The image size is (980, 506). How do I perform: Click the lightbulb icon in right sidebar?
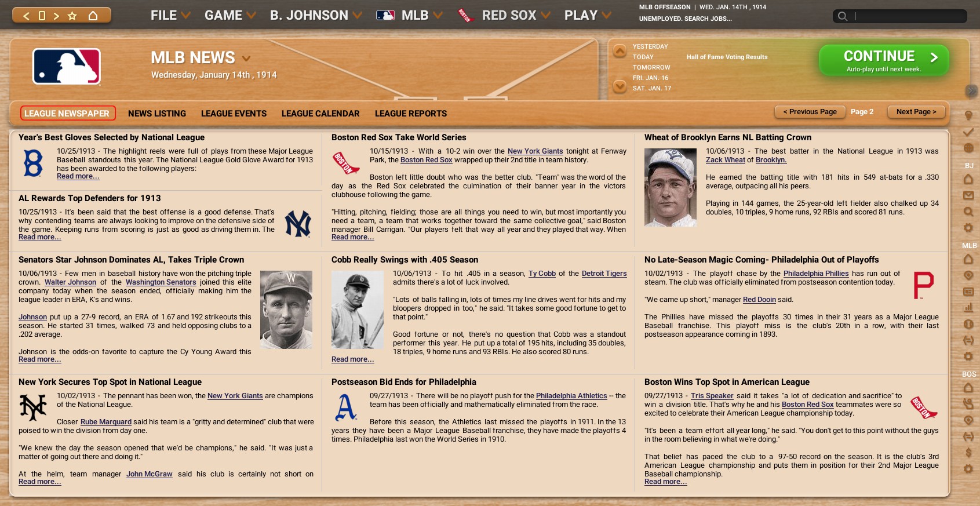click(x=968, y=116)
